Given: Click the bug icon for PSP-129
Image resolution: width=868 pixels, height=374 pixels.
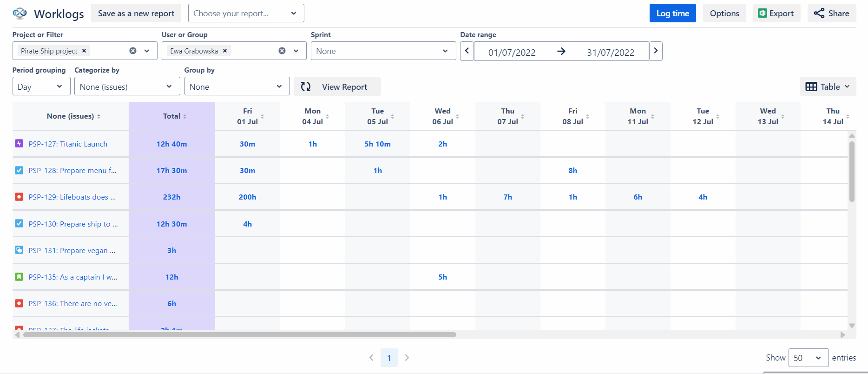Looking at the screenshot, I should (19, 197).
